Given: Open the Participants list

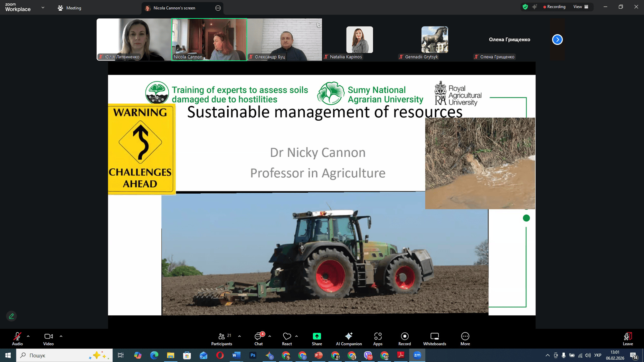Looking at the screenshot, I should point(222,339).
